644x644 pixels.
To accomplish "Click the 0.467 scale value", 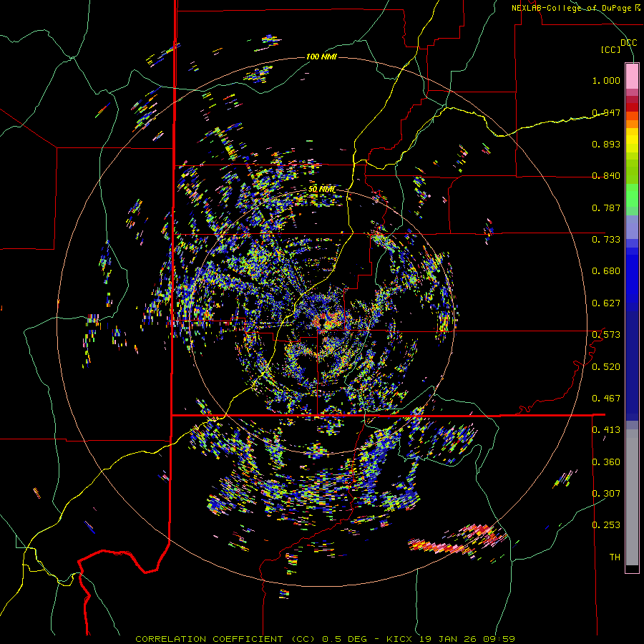I will click(x=606, y=399).
